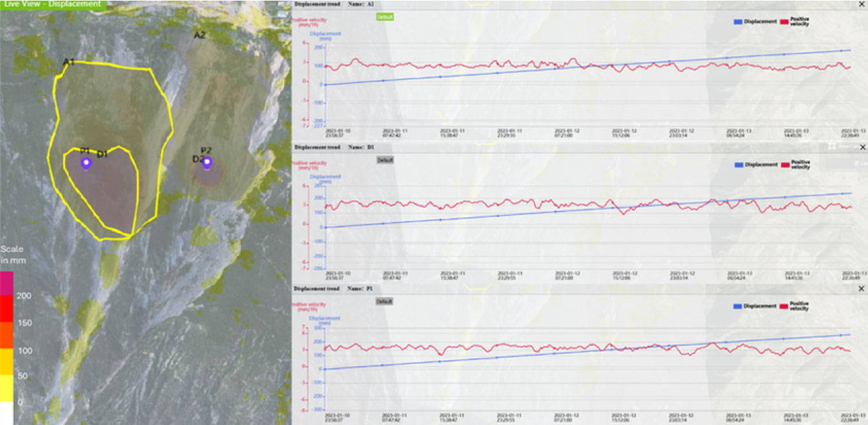Click the yellow scale swatch above the 0 label

click(x=6, y=388)
